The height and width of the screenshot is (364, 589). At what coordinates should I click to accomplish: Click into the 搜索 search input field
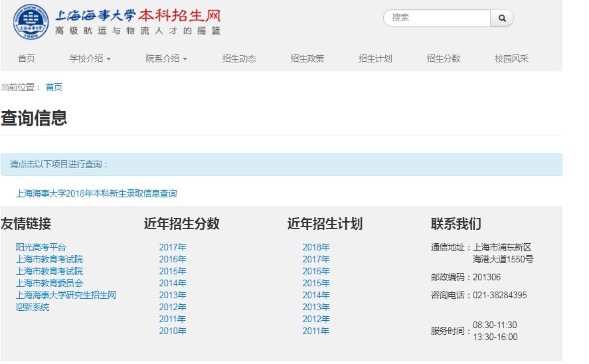click(x=437, y=18)
